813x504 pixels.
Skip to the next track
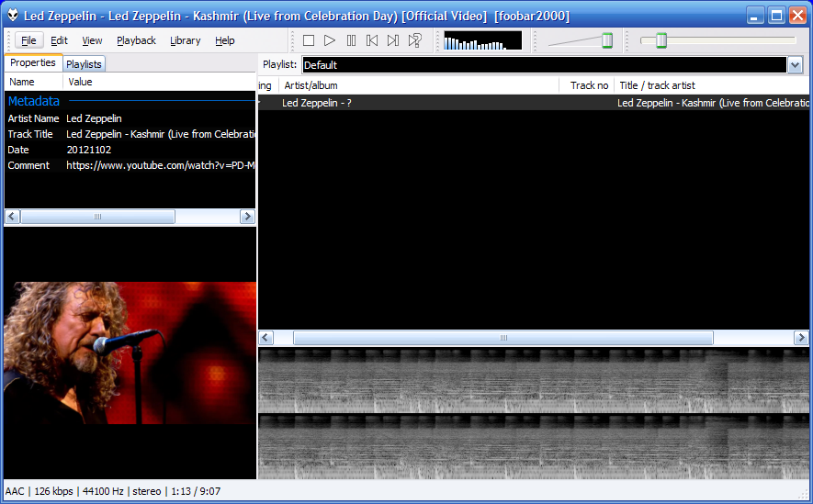[x=393, y=40]
